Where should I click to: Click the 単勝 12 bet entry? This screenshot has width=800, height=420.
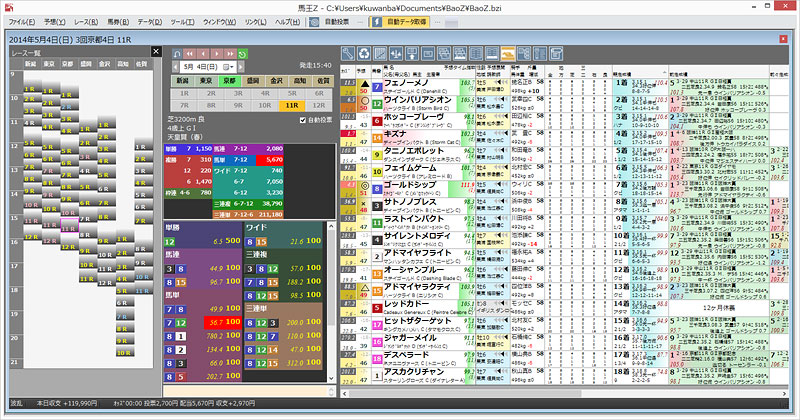[x=203, y=241]
